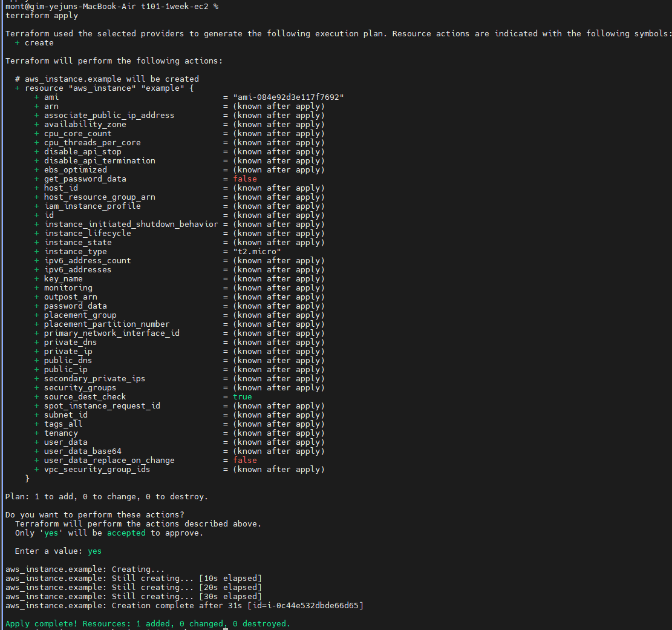Click the closing brace of resource block
Screen dimensions: 672x630
pyautogui.click(x=27, y=479)
